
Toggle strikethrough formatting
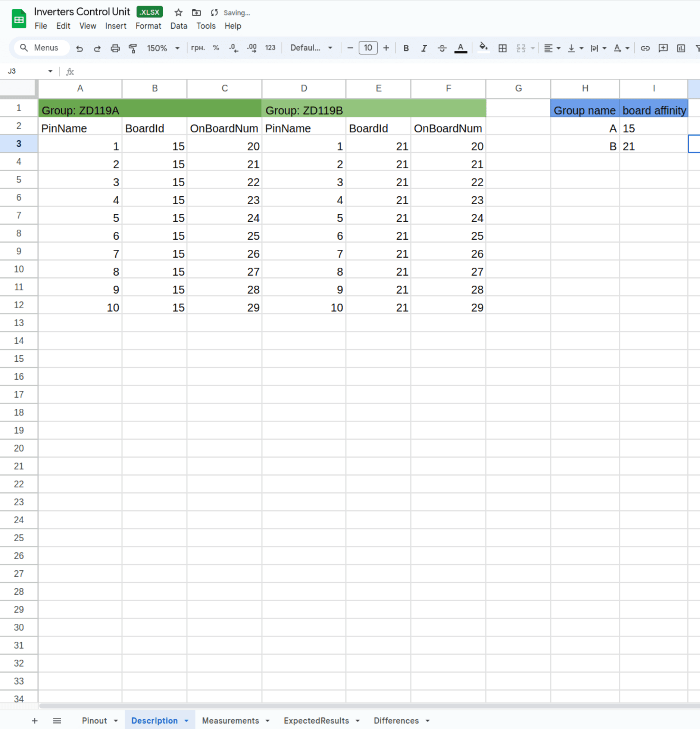click(x=442, y=48)
